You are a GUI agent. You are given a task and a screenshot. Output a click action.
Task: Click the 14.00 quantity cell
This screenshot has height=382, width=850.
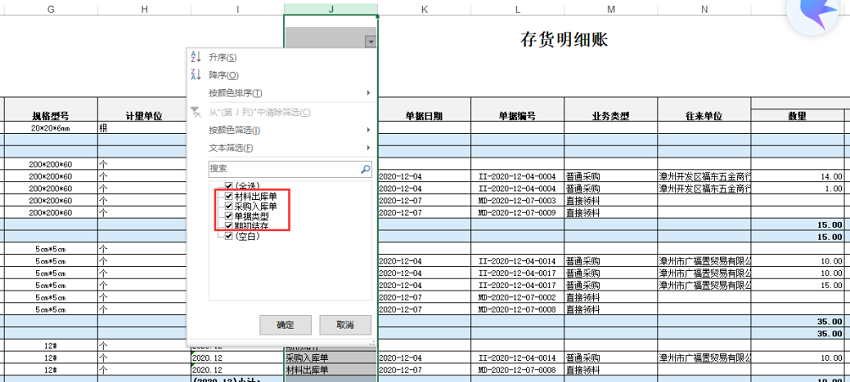click(797, 176)
